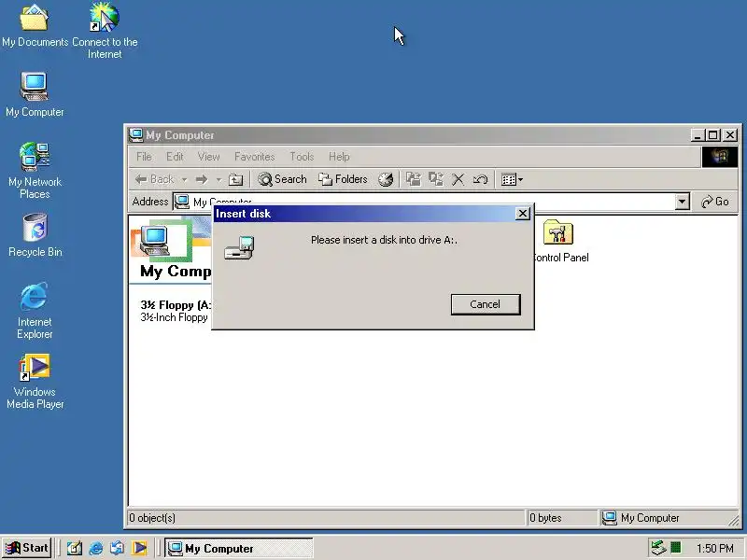Click the network tray icon
This screenshot has height=560, width=747.
click(659, 548)
